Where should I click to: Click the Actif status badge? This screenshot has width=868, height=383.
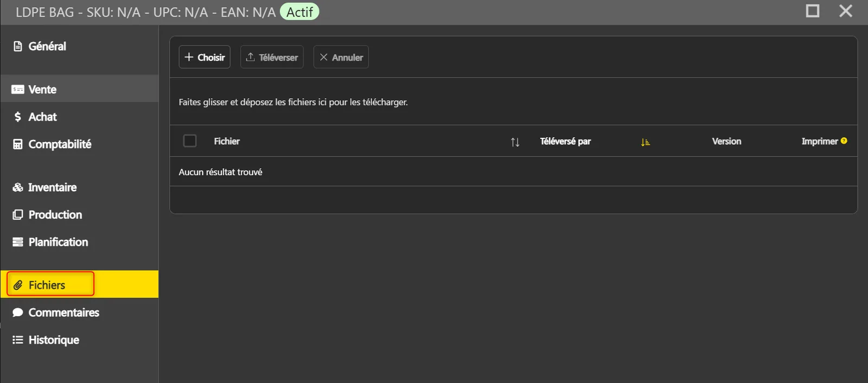click(299, 12)
